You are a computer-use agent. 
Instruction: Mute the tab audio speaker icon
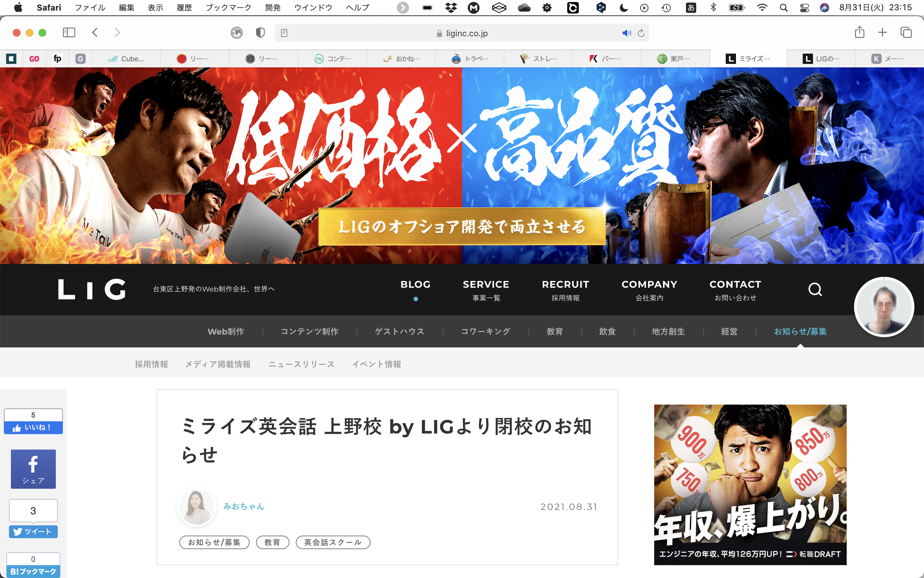[627, 33]
